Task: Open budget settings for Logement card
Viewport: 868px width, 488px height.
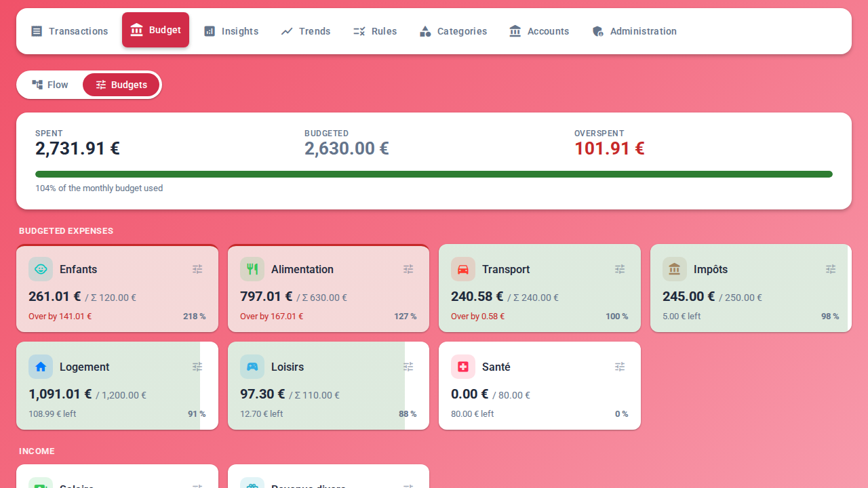Action: pyautogui.click(x=197, y=367)
